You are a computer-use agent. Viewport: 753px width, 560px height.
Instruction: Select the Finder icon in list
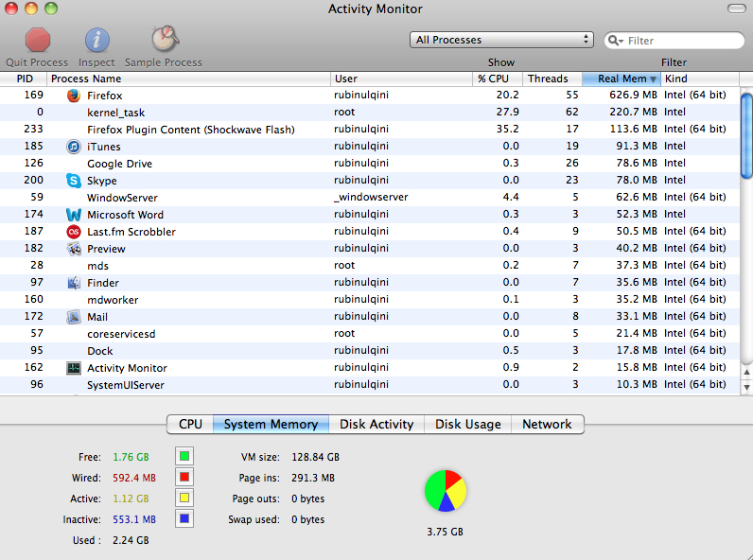pos(74,283)
